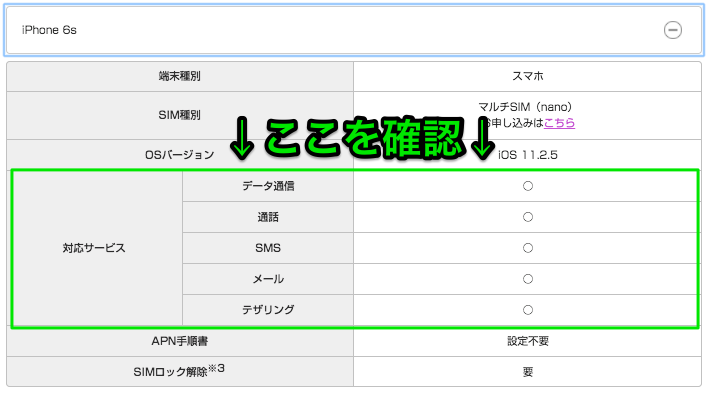Click the SIM種別 label cell
The width and height of the screenshot is (707, 393).
point(180,115)
